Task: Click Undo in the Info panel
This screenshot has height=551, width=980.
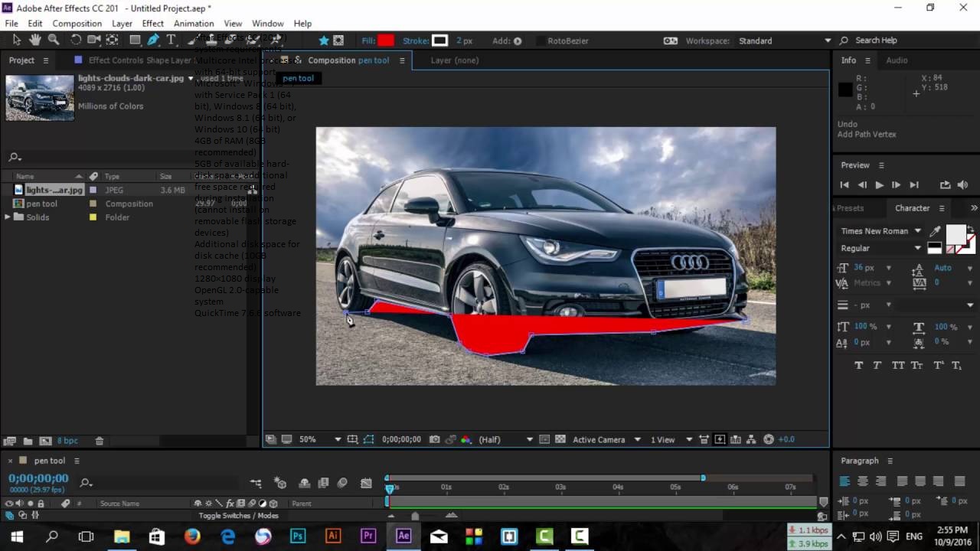Action: pos(847,123)
